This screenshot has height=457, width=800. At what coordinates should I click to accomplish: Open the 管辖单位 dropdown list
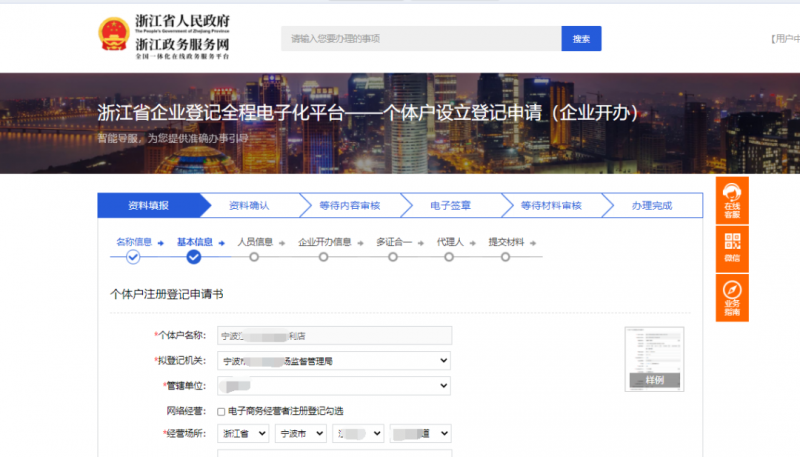333,385
